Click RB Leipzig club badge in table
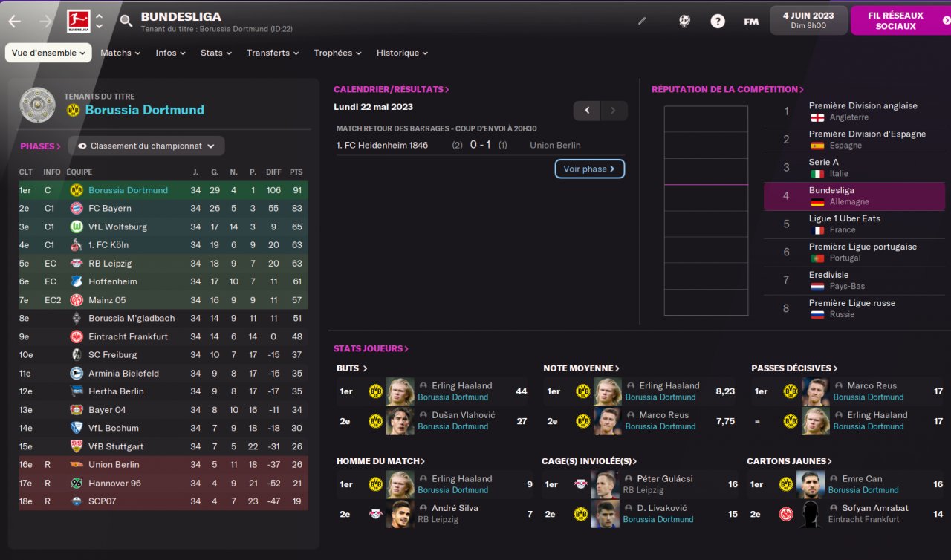This screenshot has height=560, width=951. point(76,264)
